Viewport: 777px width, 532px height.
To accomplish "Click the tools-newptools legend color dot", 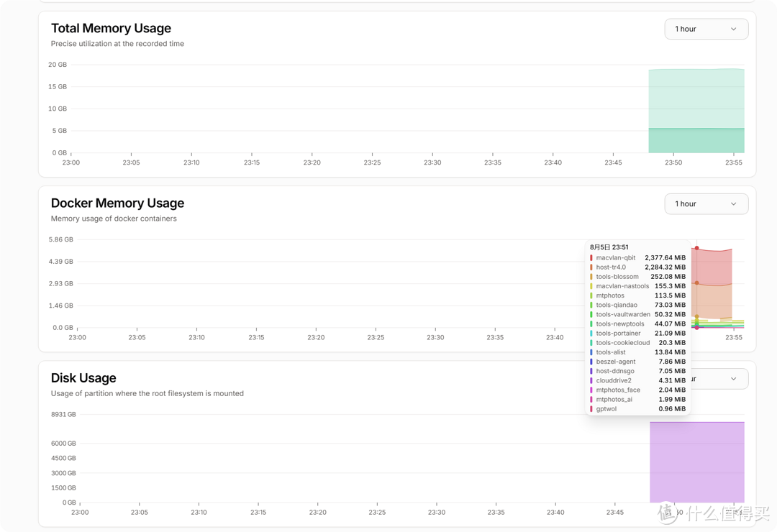I will 591,324.
